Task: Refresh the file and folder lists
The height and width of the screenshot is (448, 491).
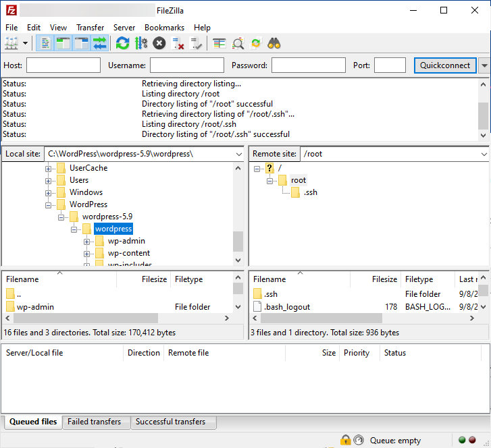Action: coord(122,44)
